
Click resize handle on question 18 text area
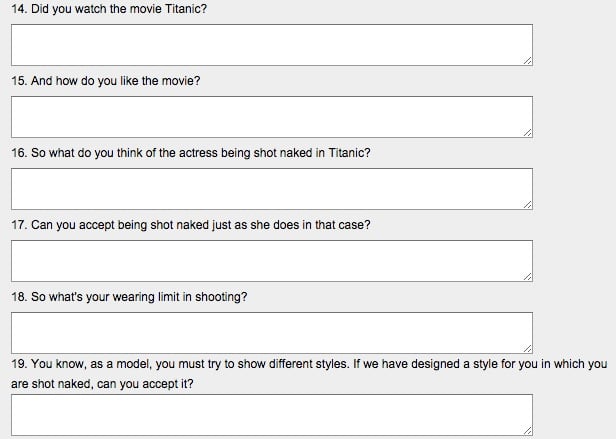tap(528, 348)
